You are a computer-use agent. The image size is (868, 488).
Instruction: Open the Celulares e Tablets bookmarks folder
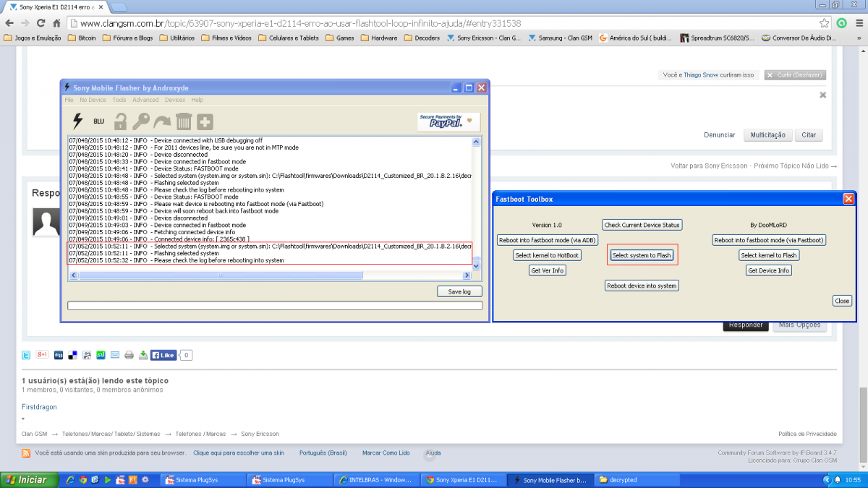tap(288, 38)
